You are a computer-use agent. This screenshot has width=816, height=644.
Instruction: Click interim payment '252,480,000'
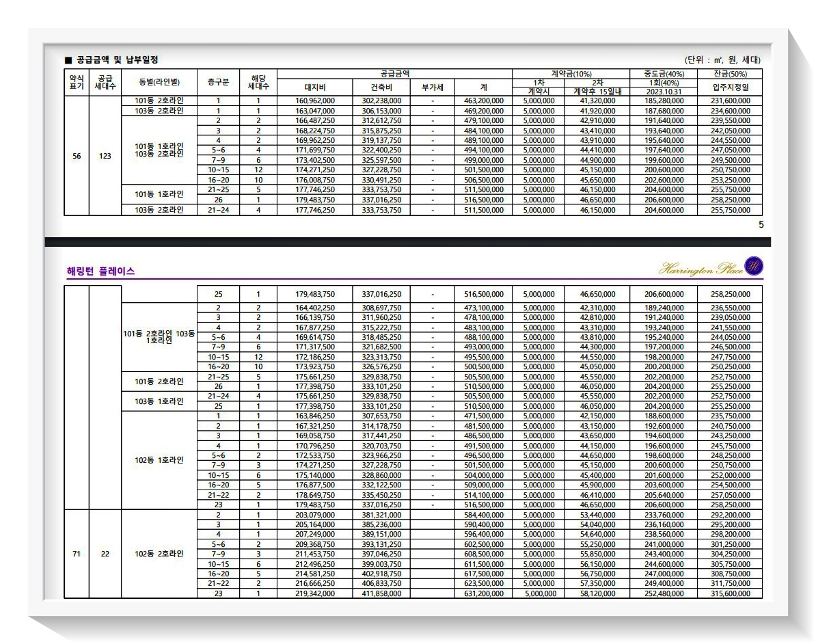coord(664,593)
